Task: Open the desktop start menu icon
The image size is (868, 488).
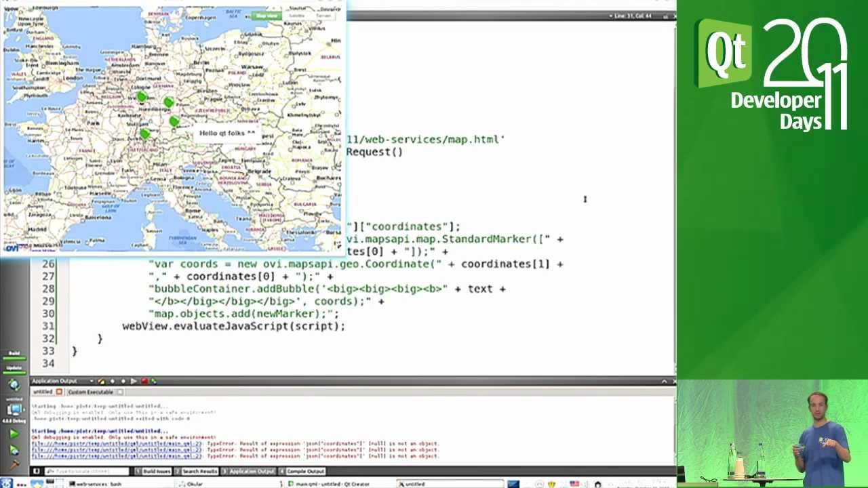Action: (6, 483)
